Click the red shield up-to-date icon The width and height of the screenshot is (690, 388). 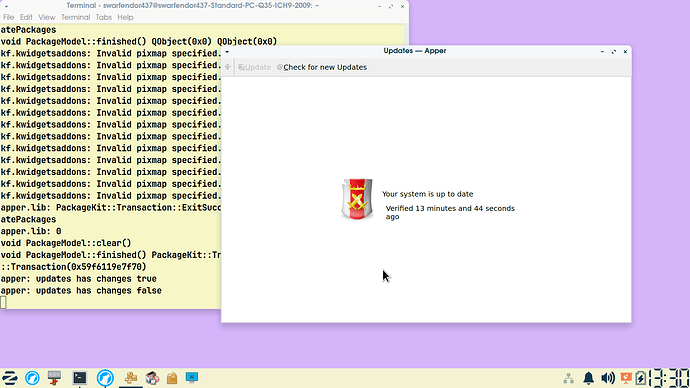point(357,199)
